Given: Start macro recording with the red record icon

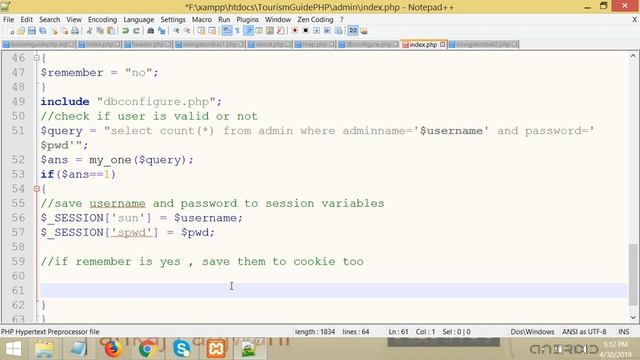Looking at the screenshot, I should [295, 31].
